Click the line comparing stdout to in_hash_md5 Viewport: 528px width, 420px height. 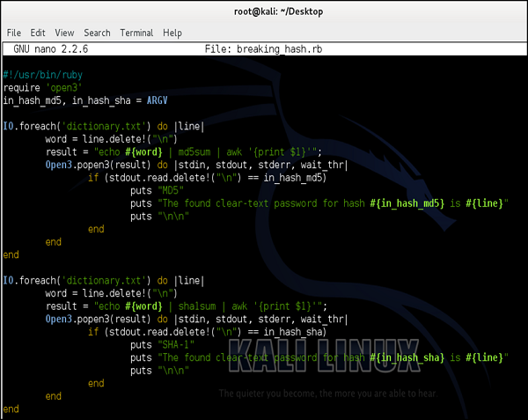208,178
